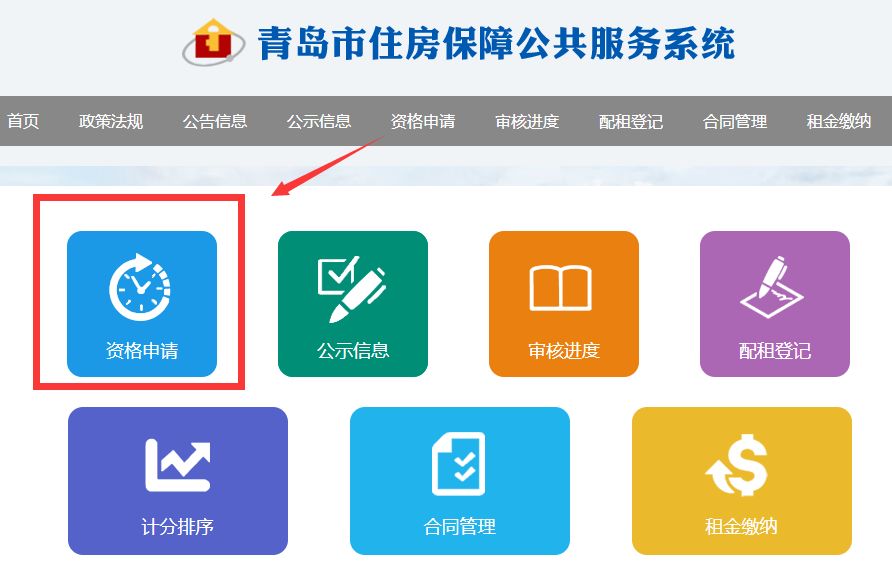Click the 资格申请 label on the blue tile
The height and width of the screenshot is (567, 892).
142,350
